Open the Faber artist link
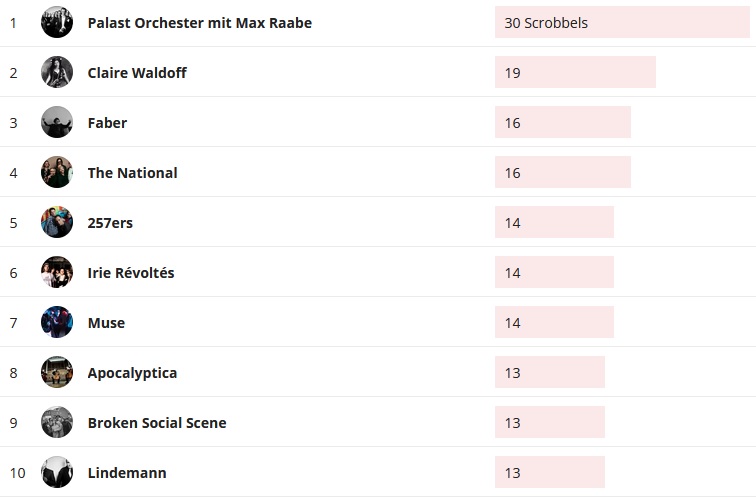Image resolution: width=756 pixels, height=497 pixels. [x=107, y=123]
